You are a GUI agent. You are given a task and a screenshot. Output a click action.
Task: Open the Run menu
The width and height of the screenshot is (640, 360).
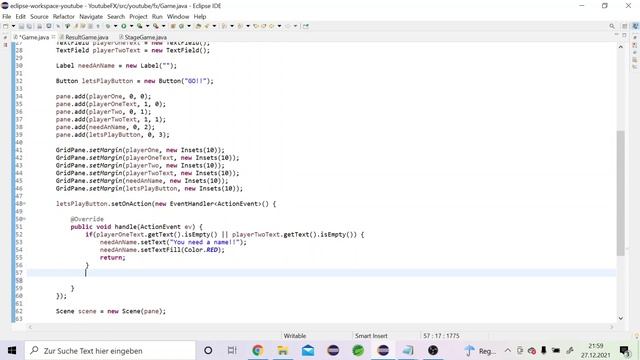pos(157,17)
